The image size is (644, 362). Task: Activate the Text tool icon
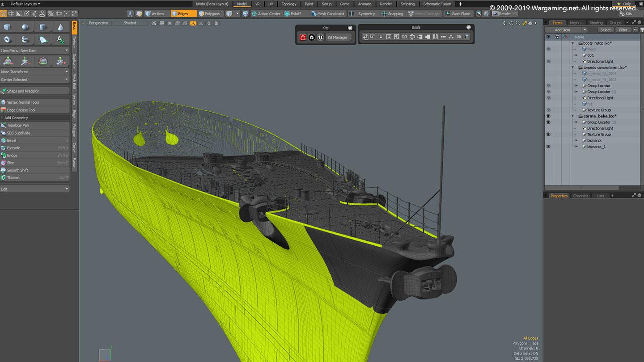click(x=60, y=40)
